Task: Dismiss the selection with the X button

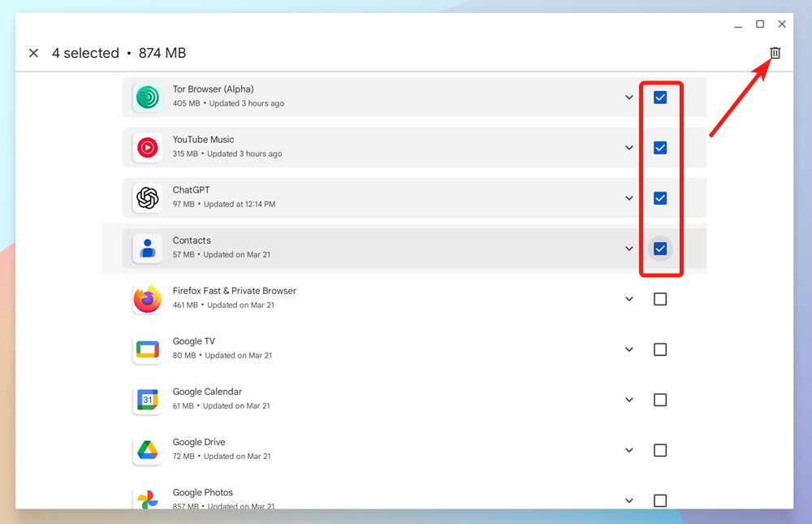Action: click(x=33, y=53)
